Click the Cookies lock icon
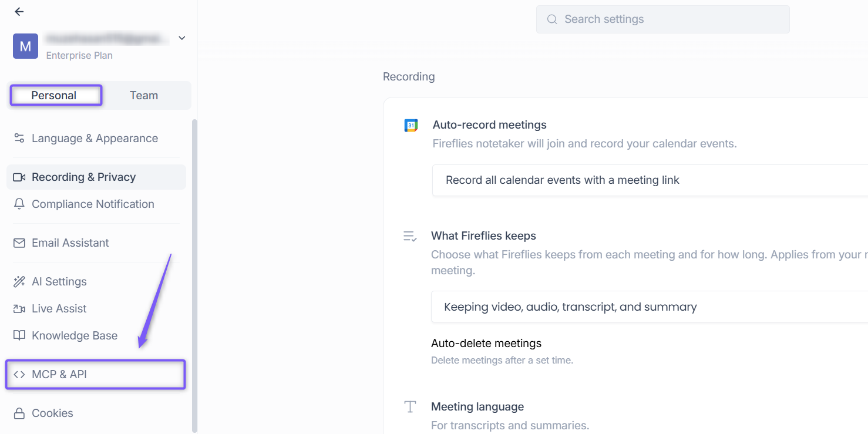 19,413
